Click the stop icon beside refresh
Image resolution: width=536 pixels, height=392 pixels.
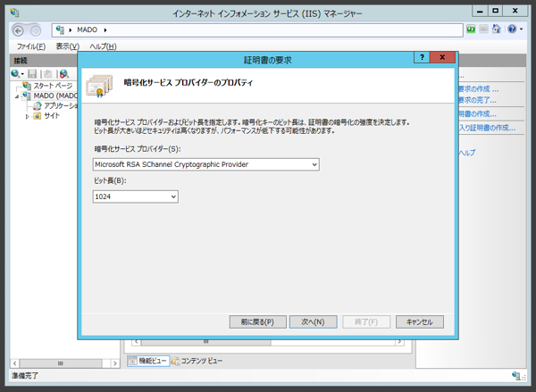coord(483,29)
